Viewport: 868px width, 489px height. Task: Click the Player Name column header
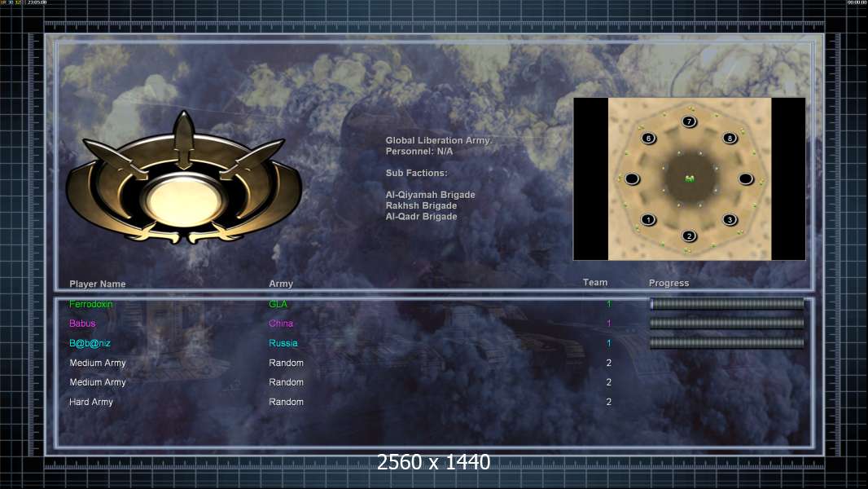click(x=98, y=284)
